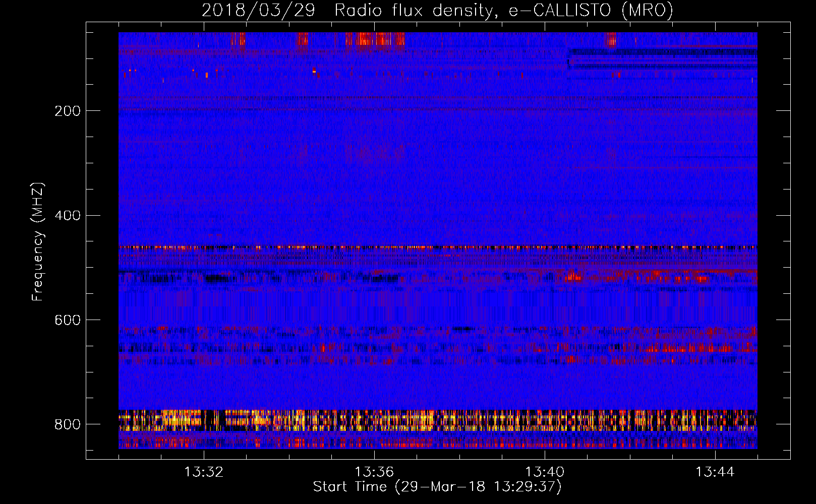The width and height of the screenshot is (816, 504).
Task: Click the 200 frequency tick label
Action: (x=68, y=111)
